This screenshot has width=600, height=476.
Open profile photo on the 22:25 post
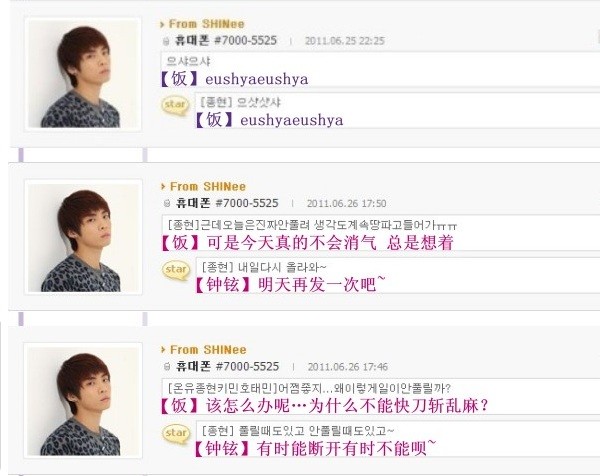pos(83,74)
